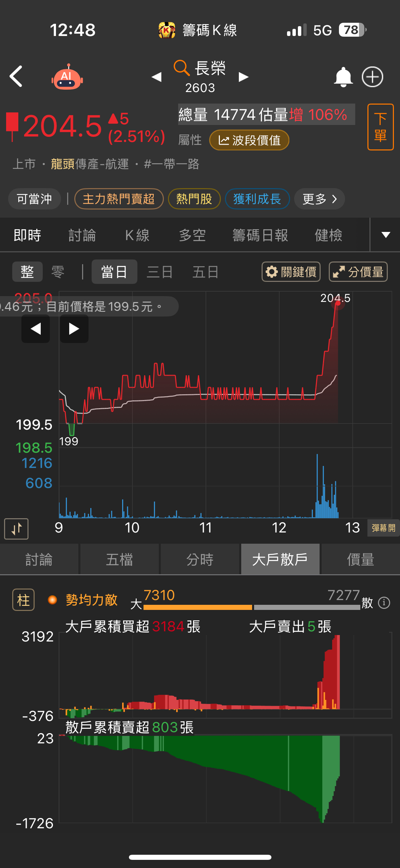Screen dimensions: 400x868
Task: Open 獲利成長 tag
Action: point(257,199)
